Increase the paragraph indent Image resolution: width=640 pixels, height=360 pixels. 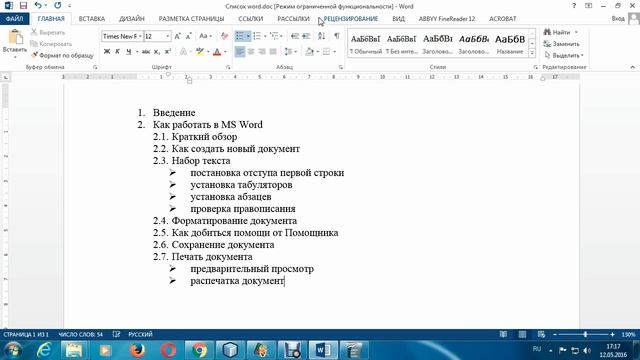point(306,36)
